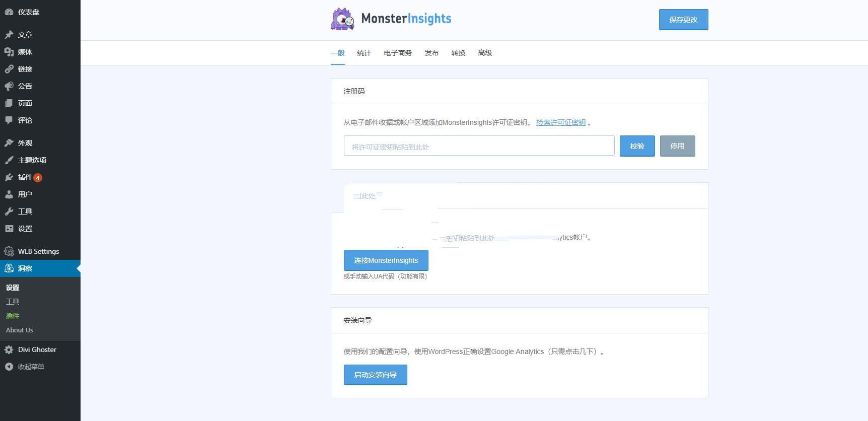Click the MonsterInsights monster logo
This screenshot has height=421, width=868.
pyautogui.click(x=342, y=19)
